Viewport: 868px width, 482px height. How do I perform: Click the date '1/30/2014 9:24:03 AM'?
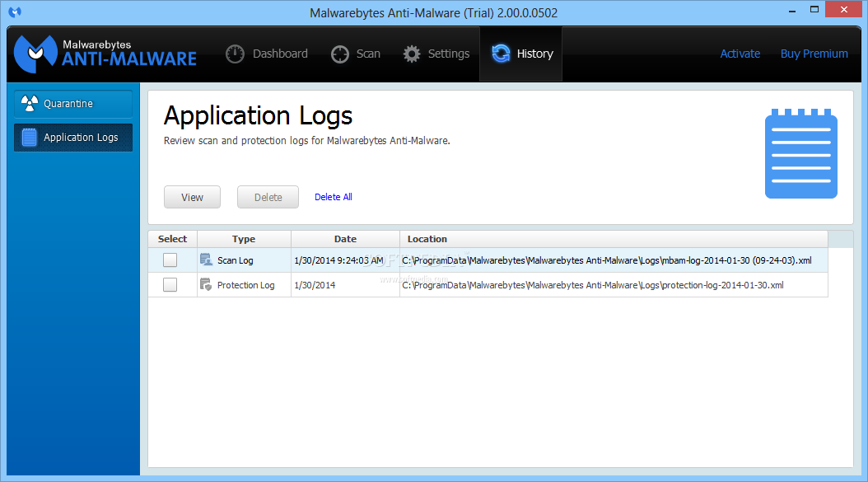338,260
